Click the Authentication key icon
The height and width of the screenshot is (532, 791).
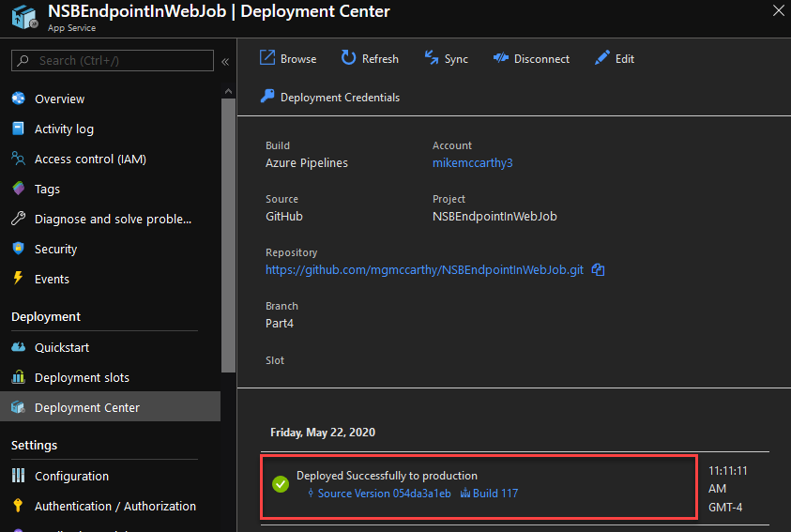tap(18, 506)
